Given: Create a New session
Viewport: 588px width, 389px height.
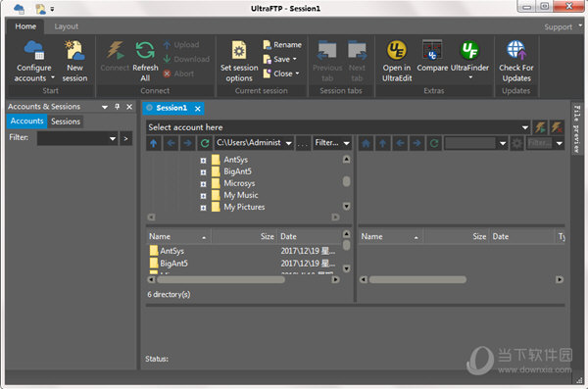Looking at the screenshot, I should click(74, 62).
